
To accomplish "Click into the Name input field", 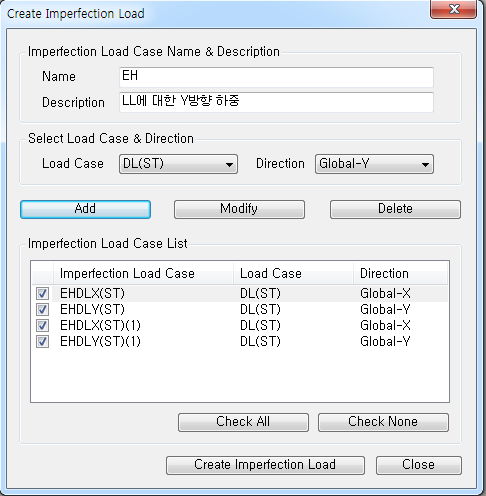I will coord(276,77).
